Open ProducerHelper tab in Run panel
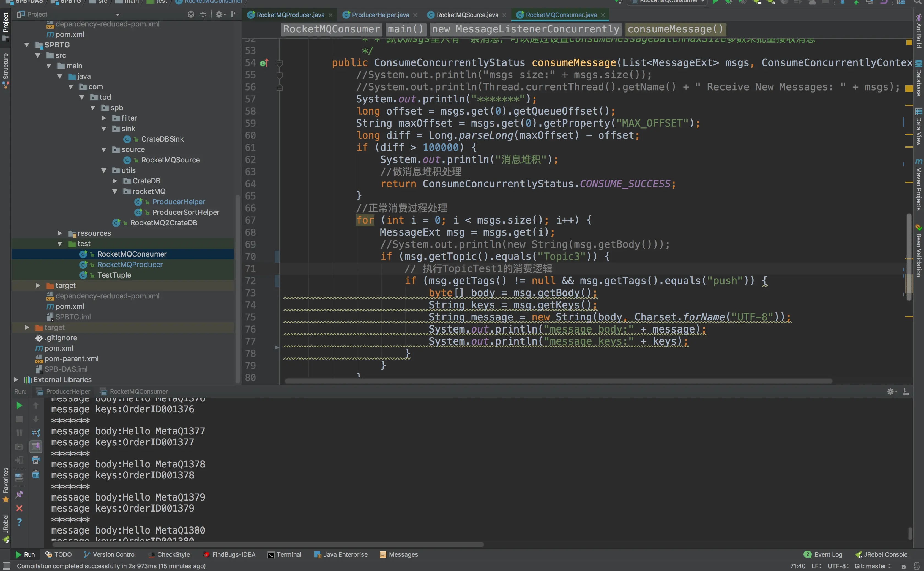The image size is (924, 571). (68, 391)
